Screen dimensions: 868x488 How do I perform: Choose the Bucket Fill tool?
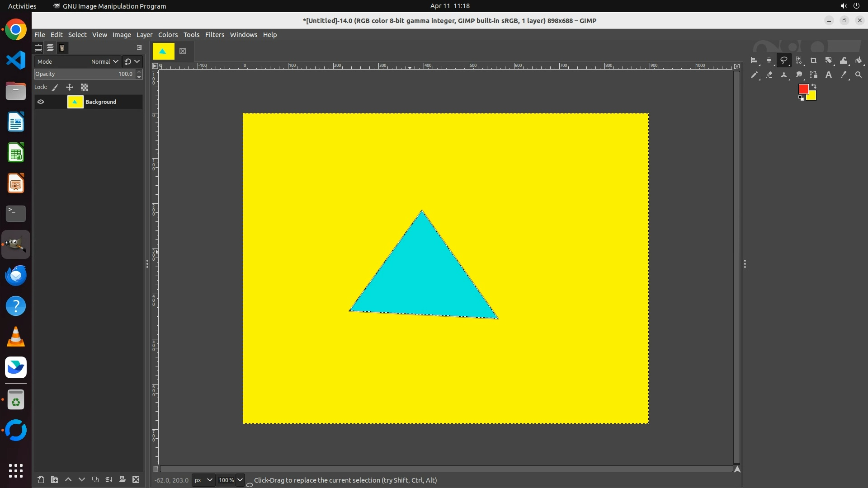tap(859, 61)
